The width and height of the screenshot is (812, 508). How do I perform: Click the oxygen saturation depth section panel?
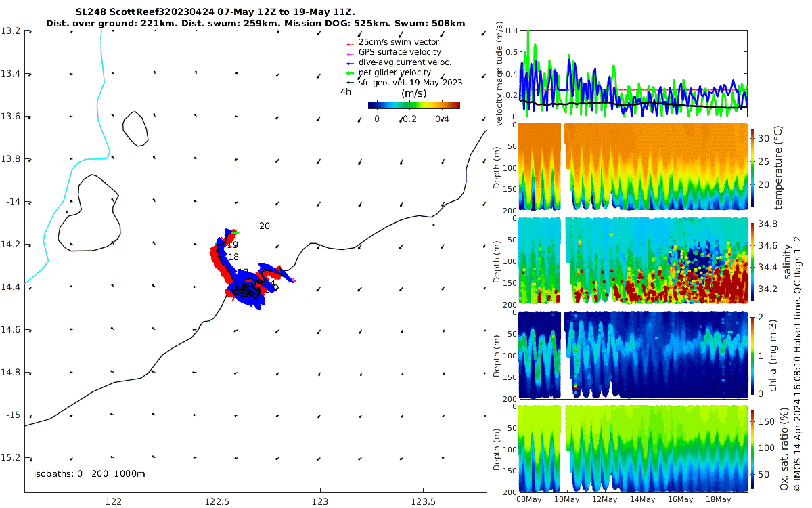(x=633, y=448)
